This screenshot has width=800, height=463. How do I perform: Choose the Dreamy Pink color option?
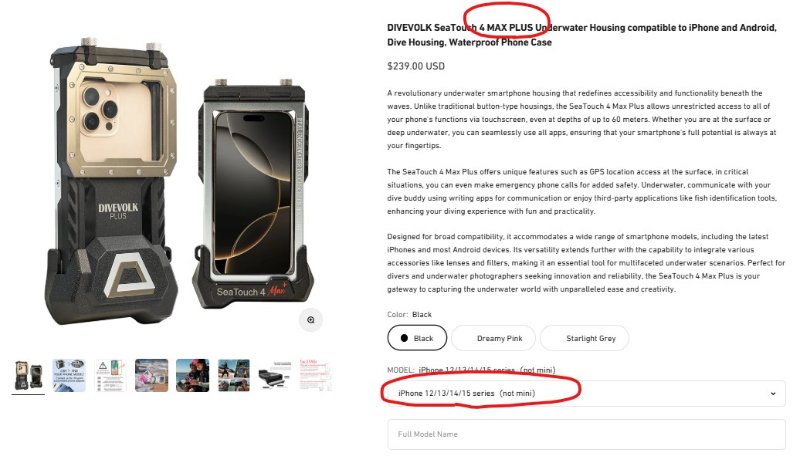tap(493, 338)
